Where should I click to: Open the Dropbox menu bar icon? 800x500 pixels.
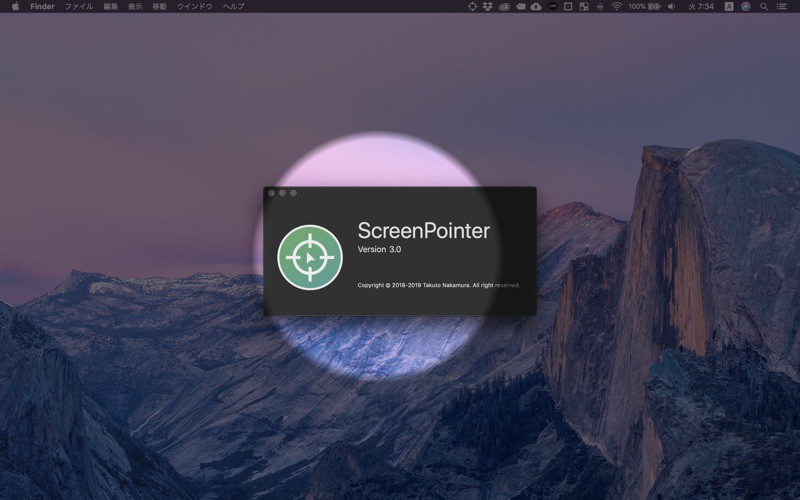point(488,7)
